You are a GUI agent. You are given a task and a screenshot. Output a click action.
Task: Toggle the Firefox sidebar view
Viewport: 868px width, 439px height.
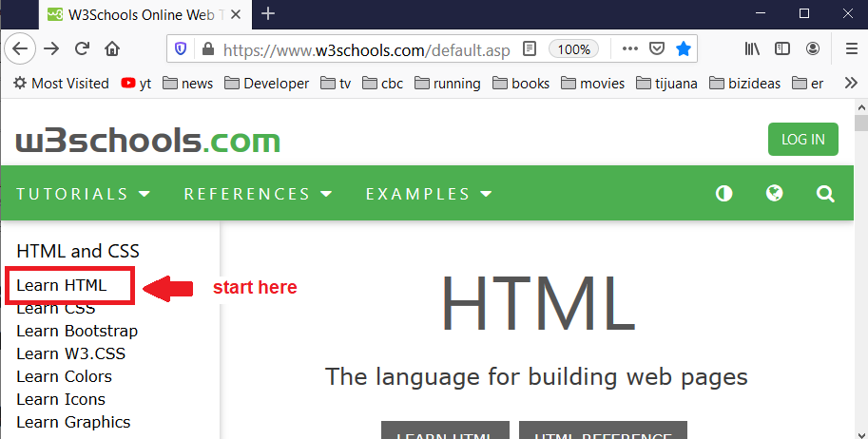(781, 48)
